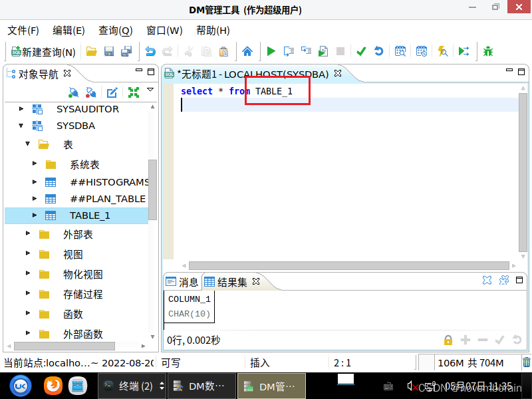Click inside the SQL editor text area
Viewport: 532px width, 399px height.
(x=299, y=166)
